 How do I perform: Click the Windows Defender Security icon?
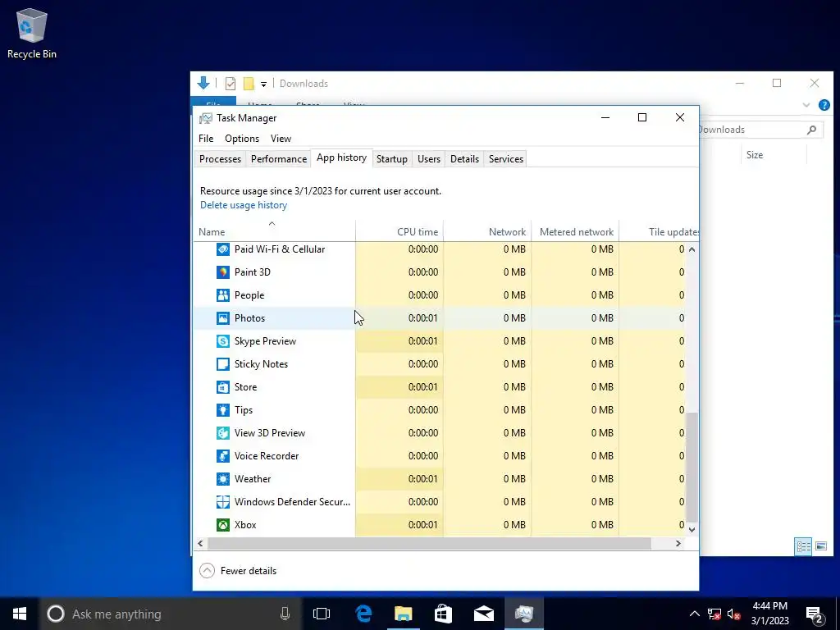[223, 502]
